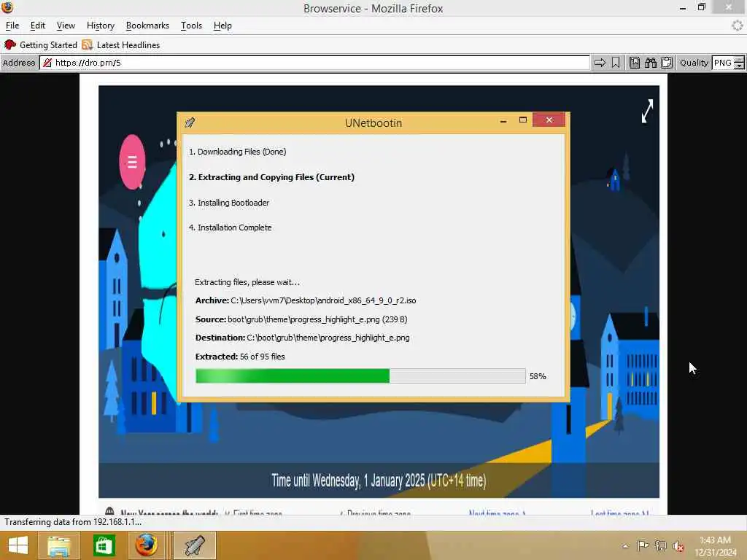
Task: Open the Tools menu
Action: [x=191, y=26]
